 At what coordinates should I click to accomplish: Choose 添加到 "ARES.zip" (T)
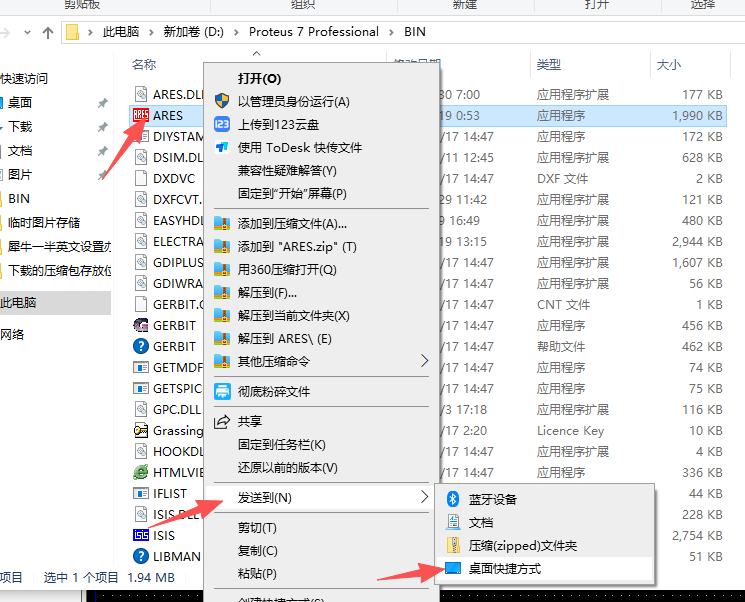297,247
